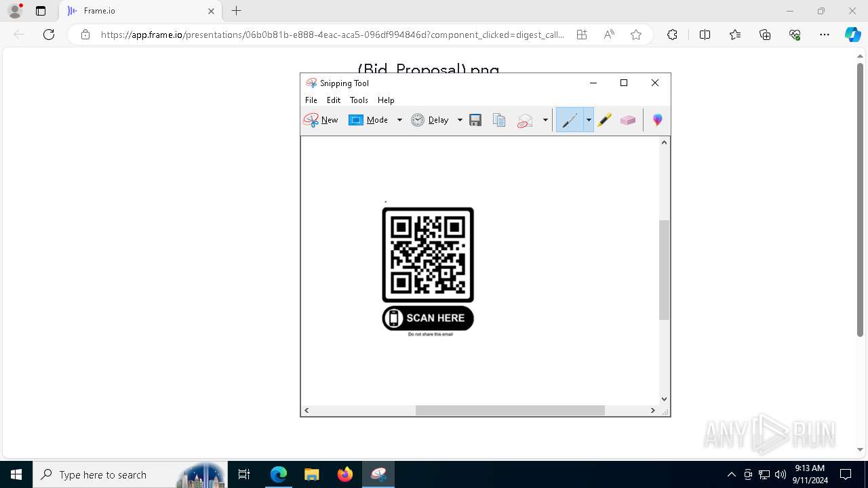This screenshot has height=488, width=868.
Task: Click the SCAN HERE badge
Action: 428,318
